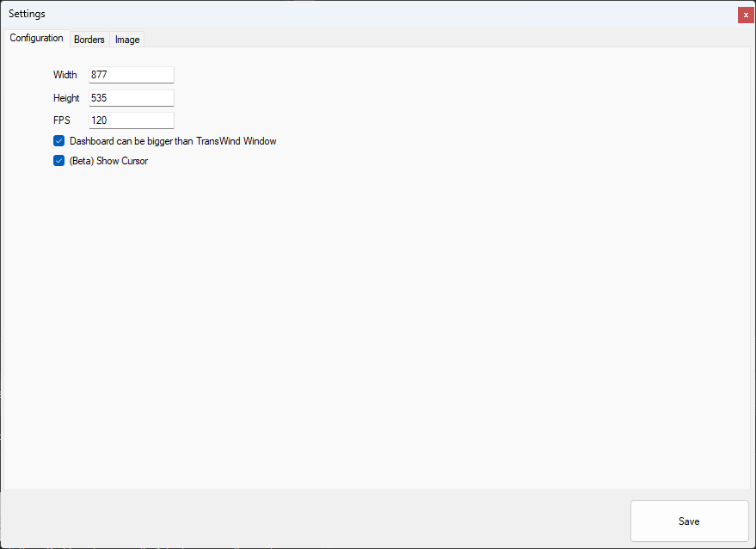Click the Settings title text
756x549 pixels.
[x=27, y=14]
